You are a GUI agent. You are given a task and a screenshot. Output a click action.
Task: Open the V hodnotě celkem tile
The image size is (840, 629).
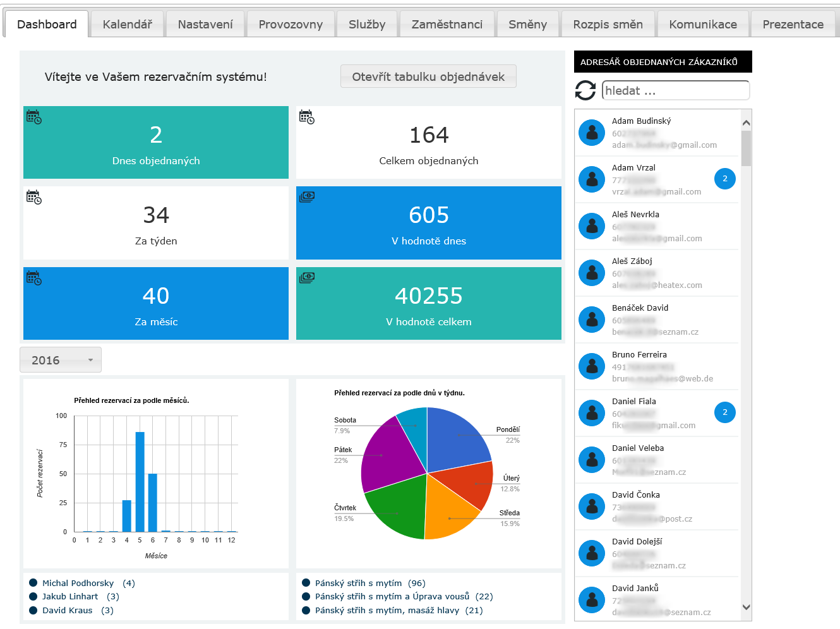tap(429, 303)
